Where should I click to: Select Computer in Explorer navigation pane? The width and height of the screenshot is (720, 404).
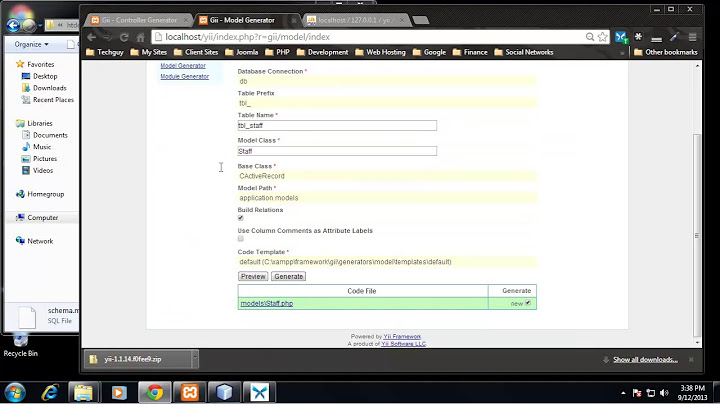click(x=43, y=218)
